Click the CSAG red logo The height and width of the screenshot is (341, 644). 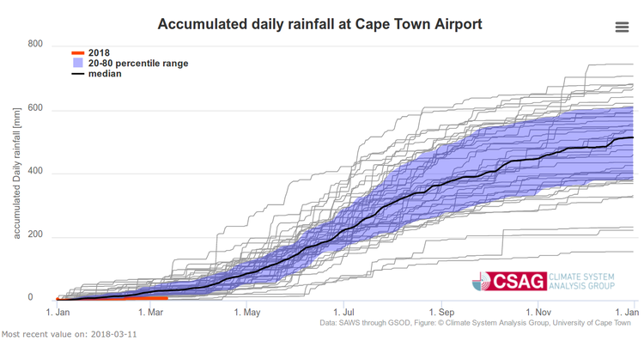point(510,282)
